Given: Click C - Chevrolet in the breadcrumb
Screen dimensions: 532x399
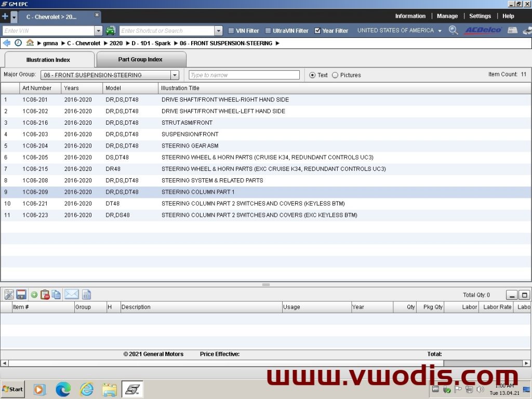Looking at the screenshot, I should point(84,43).
